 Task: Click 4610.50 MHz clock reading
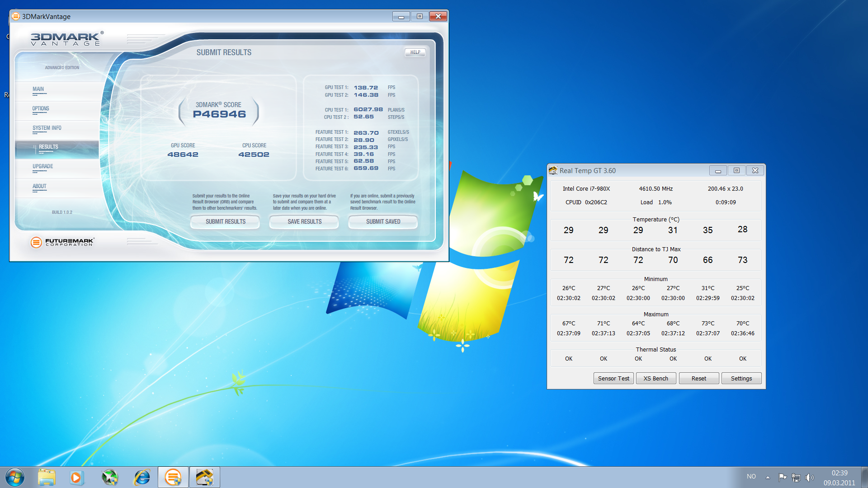click(x=656, y=189)
